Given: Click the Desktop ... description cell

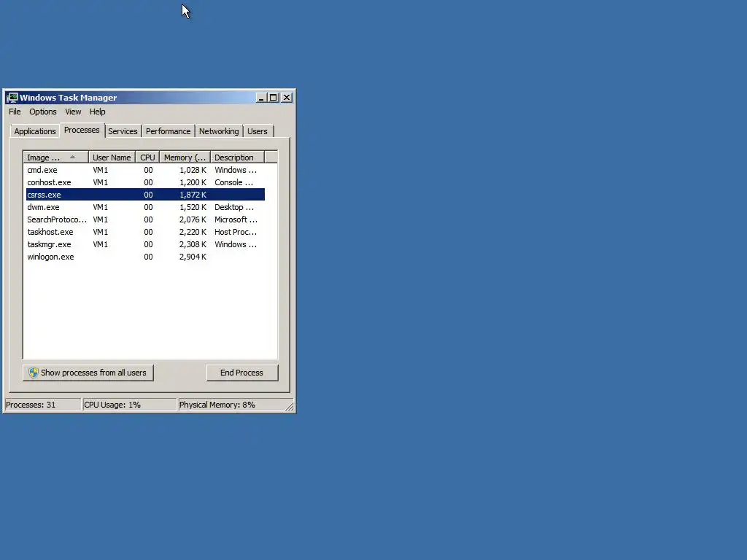Looking at the screenshot, I should 234,207.
